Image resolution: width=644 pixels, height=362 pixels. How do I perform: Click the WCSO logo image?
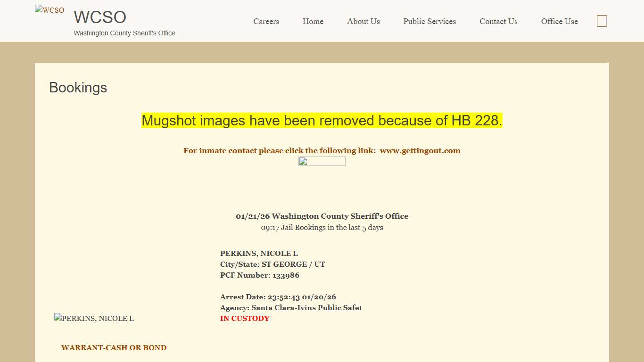coord(50,10)
